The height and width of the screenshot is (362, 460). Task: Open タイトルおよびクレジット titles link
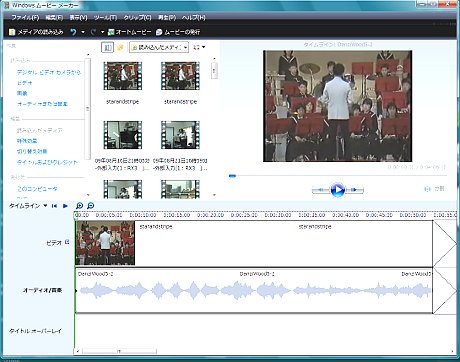(47, 162)
